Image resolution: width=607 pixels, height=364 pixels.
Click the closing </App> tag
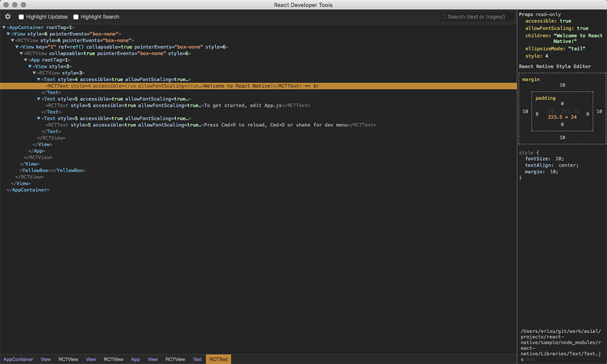click(x=37, y=151)
